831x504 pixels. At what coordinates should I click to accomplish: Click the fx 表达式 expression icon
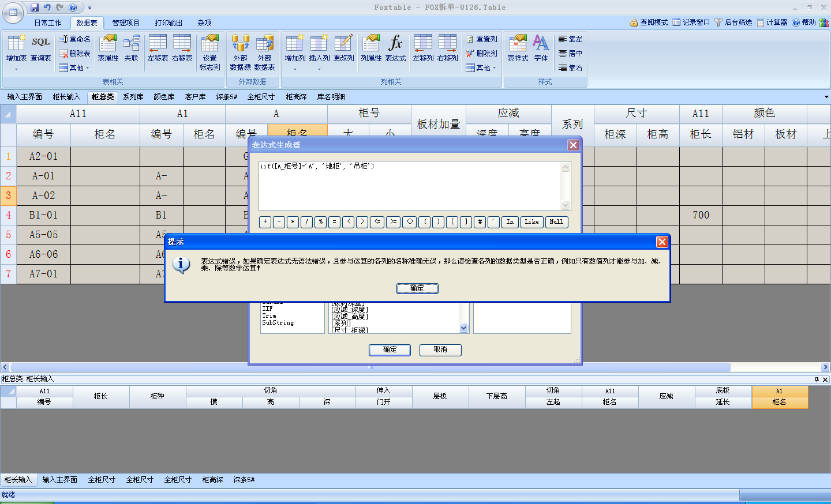395,47
